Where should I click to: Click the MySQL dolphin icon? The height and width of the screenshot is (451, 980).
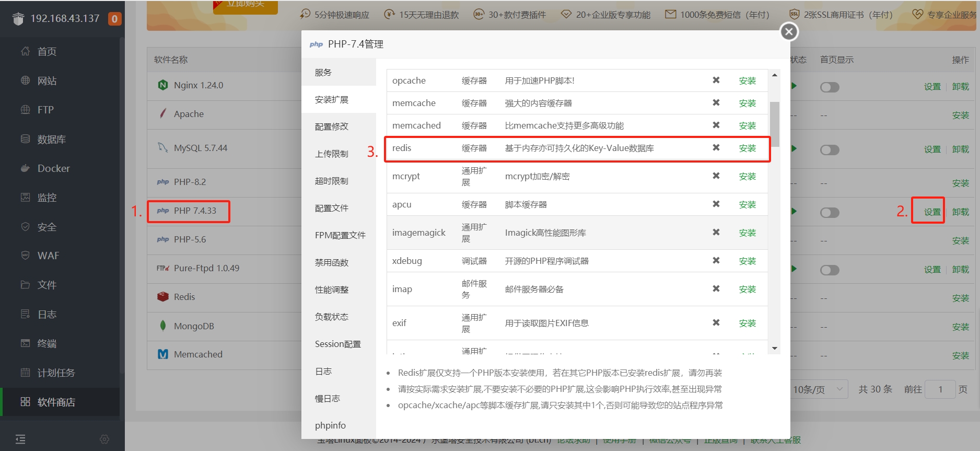pyautogui.click(x=163, y=147)
